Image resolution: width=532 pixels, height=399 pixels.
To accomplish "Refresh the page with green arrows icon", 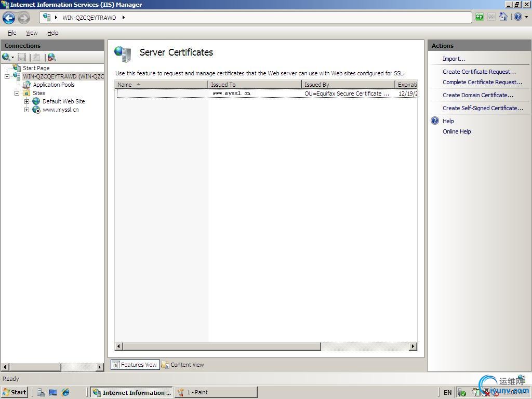I will (480, 17).
